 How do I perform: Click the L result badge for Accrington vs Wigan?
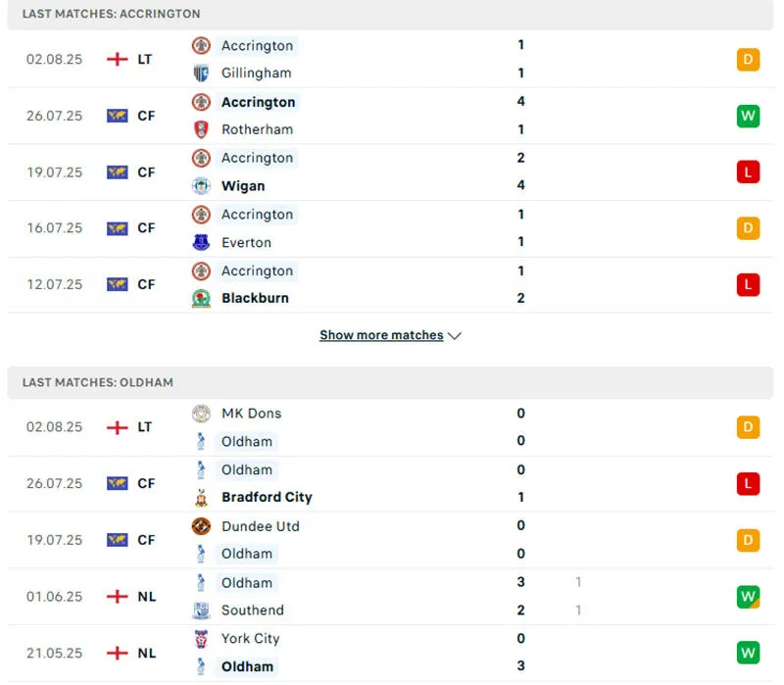(748, 172)
